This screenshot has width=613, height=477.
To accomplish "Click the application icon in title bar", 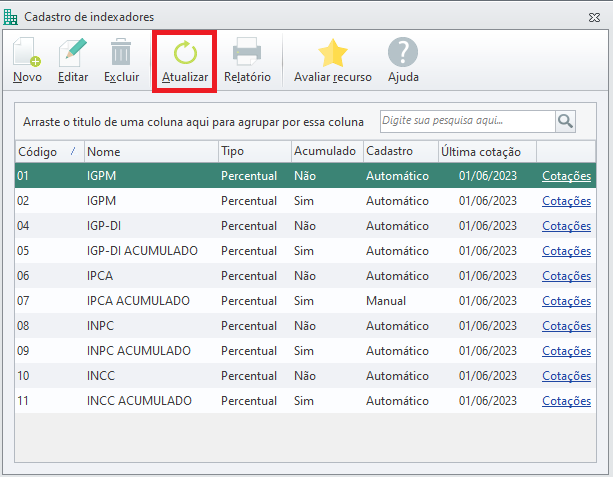I will click(11, 17).
